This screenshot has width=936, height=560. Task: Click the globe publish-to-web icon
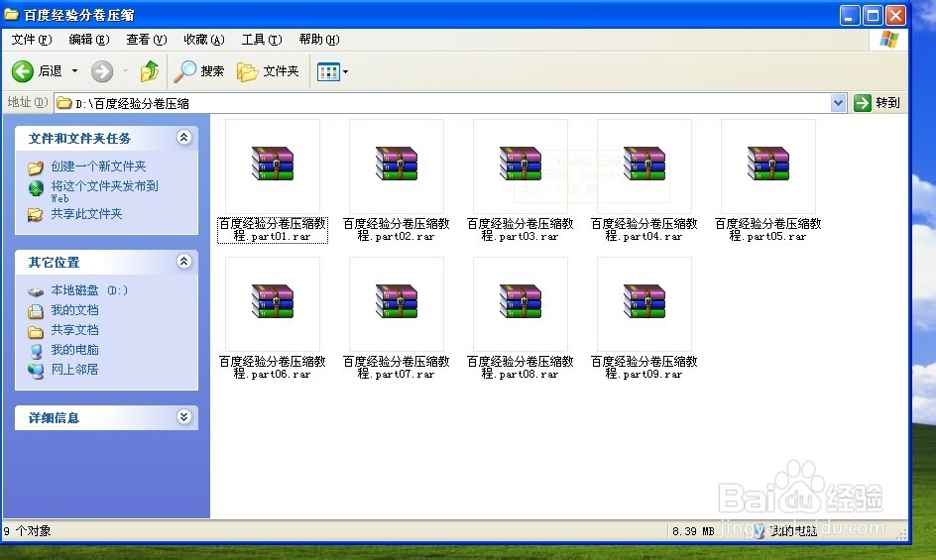(36, 189)
